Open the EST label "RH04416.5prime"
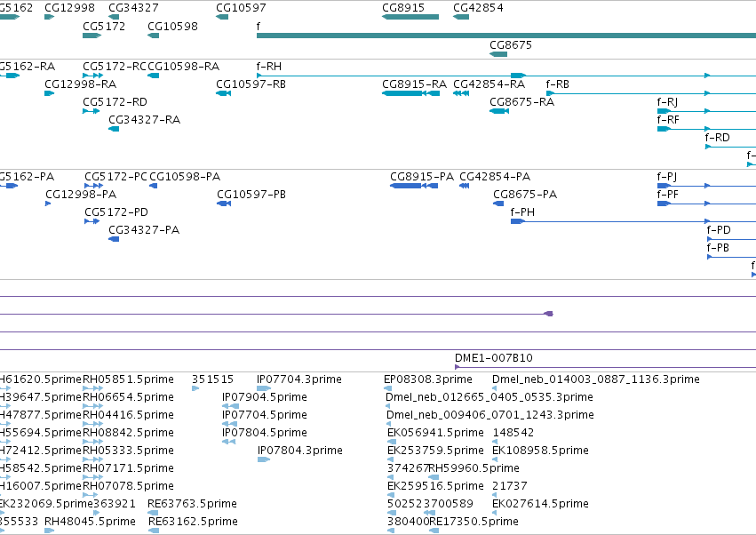 pos(128,415)
